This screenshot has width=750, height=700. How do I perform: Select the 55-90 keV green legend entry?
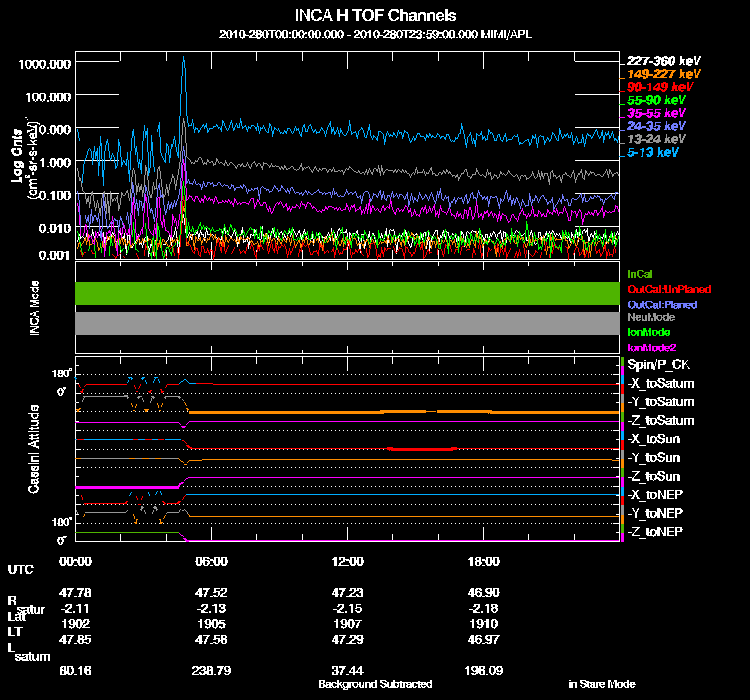tap(656, 100)
